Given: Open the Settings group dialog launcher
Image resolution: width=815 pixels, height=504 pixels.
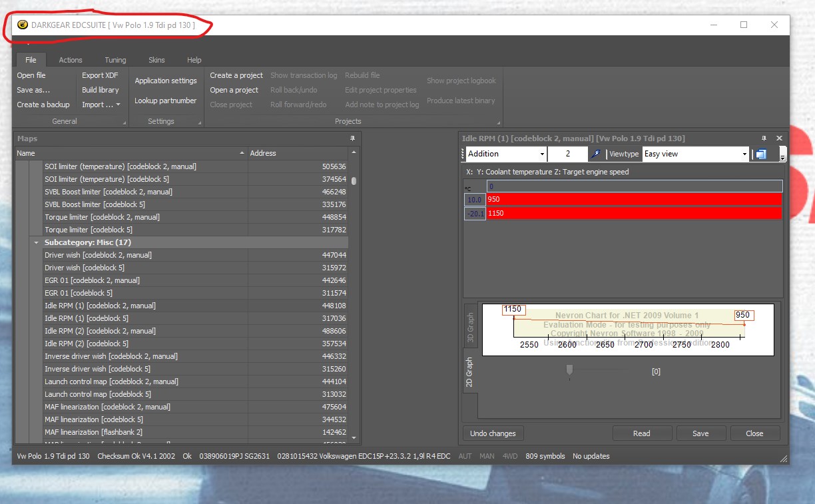Looking at the screenshot, I should [x=200, y=123].
